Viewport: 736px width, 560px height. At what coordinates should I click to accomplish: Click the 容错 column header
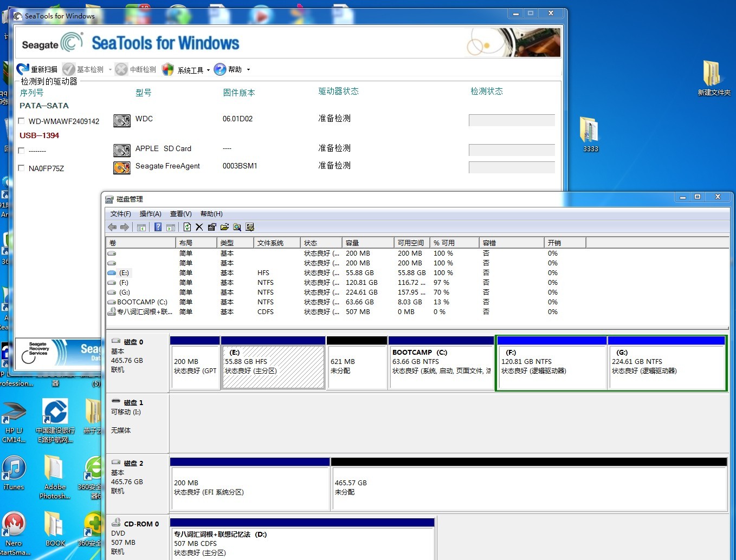click(x=512, y=243)
